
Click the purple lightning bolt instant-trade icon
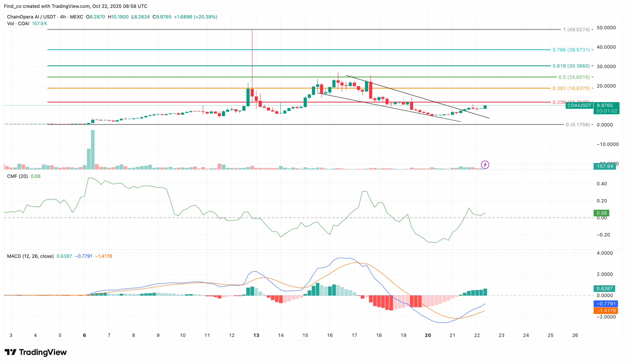[486, 165]
